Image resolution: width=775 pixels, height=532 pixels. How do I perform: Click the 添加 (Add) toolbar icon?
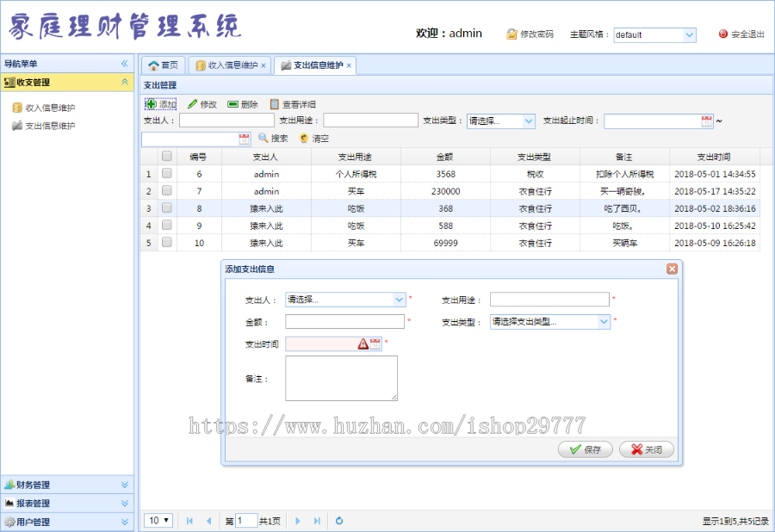coord(158,102)
